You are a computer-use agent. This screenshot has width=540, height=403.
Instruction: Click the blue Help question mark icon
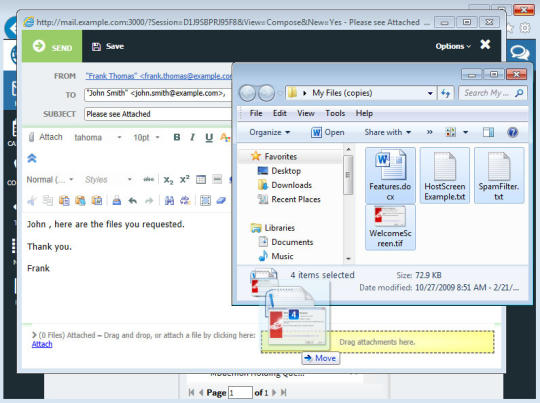[x=513, y=132]
